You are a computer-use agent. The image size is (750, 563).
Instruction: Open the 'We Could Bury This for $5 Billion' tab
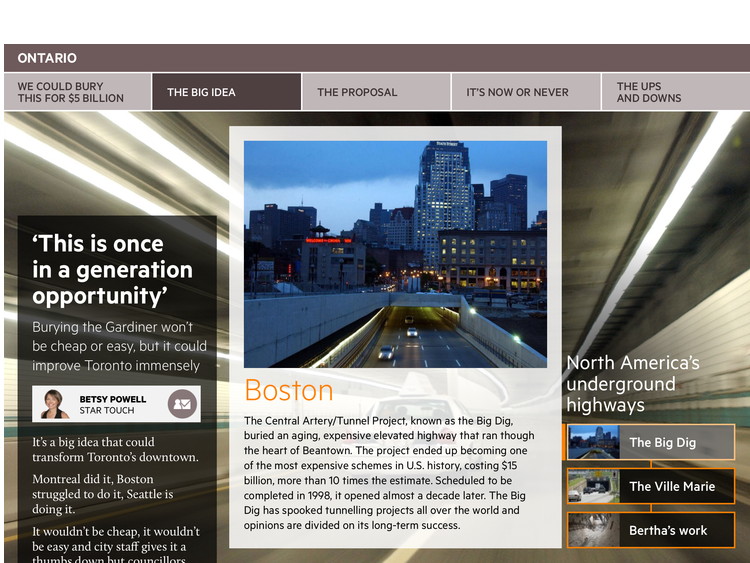pyautogui.click(x=78, y=92)
